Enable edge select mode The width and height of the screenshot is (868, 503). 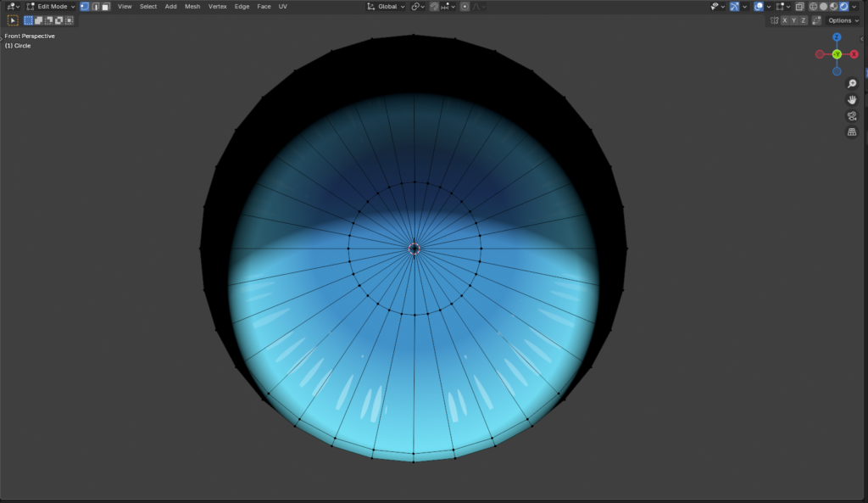coord(95,7)
